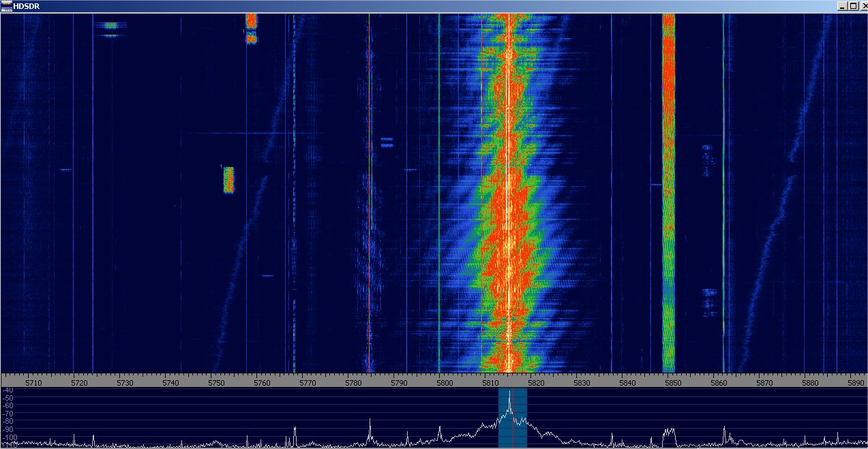Image resolution: width=868 pixels, height=449 pixels.
Task: Click the -100 dB level label
Action: 9,438
